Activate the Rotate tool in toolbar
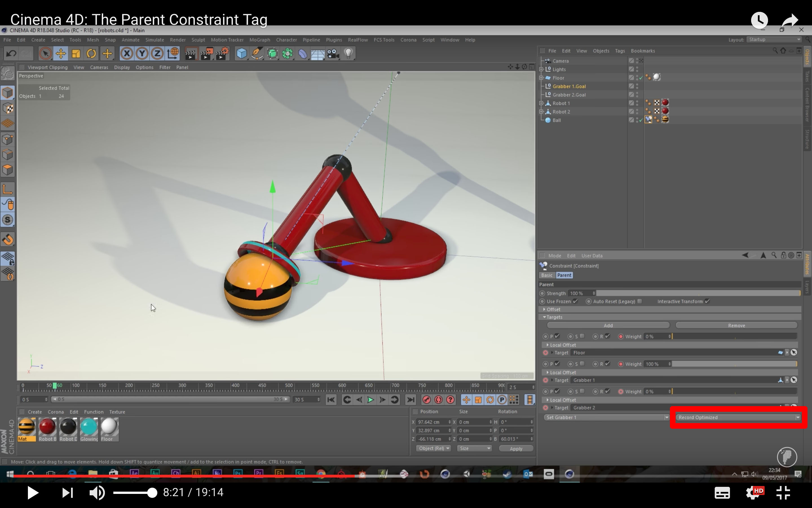The height and width of the screenshot is (508, 812). pos(91,53)
